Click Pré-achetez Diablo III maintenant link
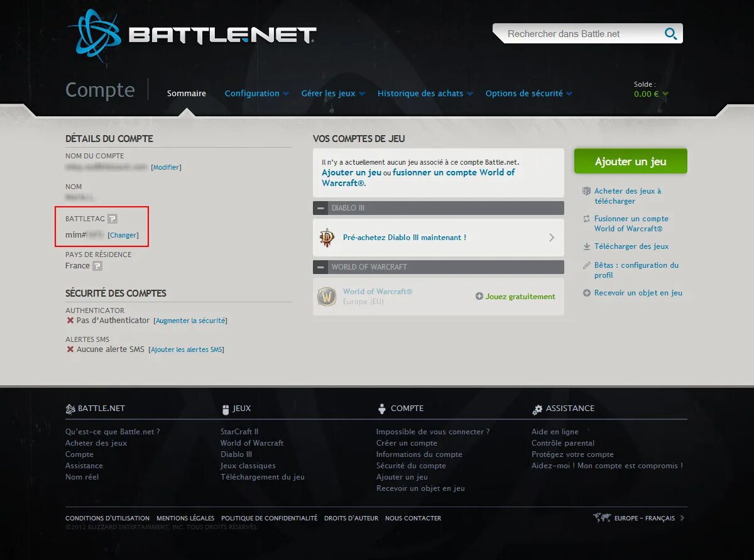Viewport: 754px width, 560px height. pos(405,238)
